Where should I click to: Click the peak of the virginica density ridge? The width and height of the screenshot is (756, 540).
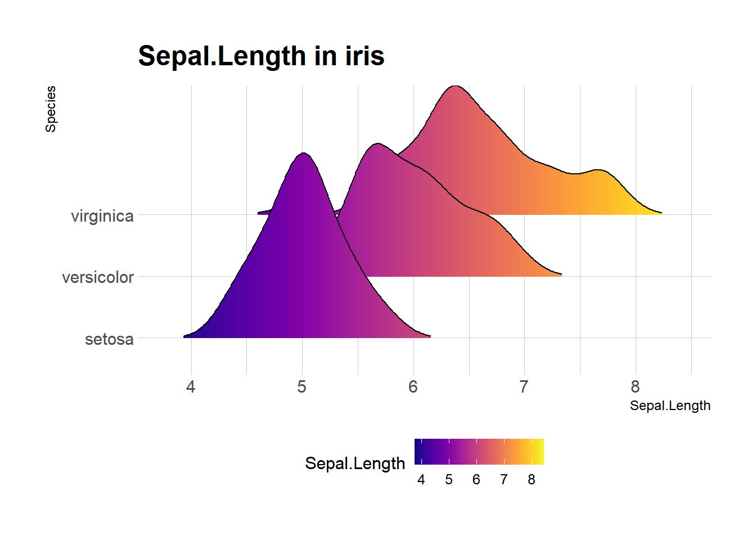[455, 87]
